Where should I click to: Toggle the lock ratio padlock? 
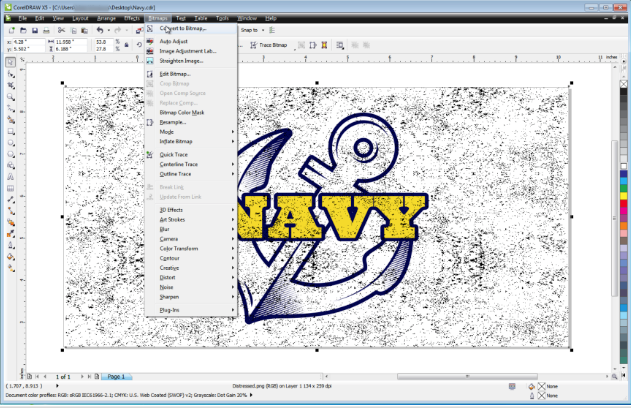[x=126, y=45]
